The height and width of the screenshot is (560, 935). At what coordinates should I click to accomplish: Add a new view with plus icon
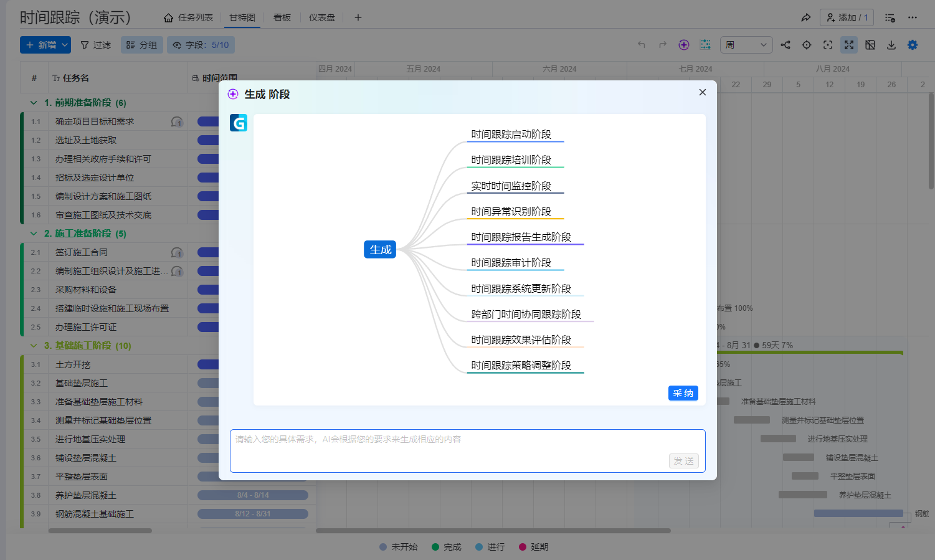tap(358, 17)
